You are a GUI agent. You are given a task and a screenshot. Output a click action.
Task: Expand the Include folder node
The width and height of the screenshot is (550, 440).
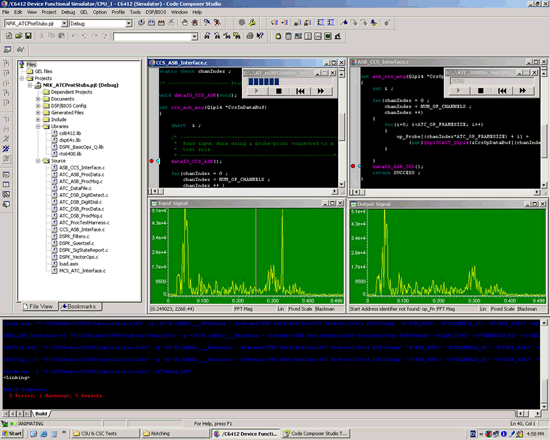point(38,119)
